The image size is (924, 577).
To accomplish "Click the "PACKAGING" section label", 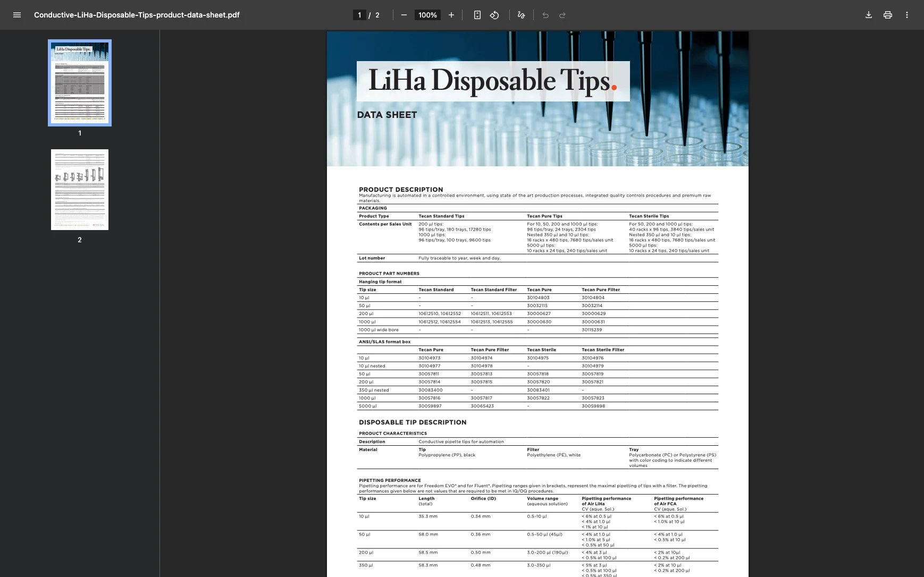I will click(373, 208).
